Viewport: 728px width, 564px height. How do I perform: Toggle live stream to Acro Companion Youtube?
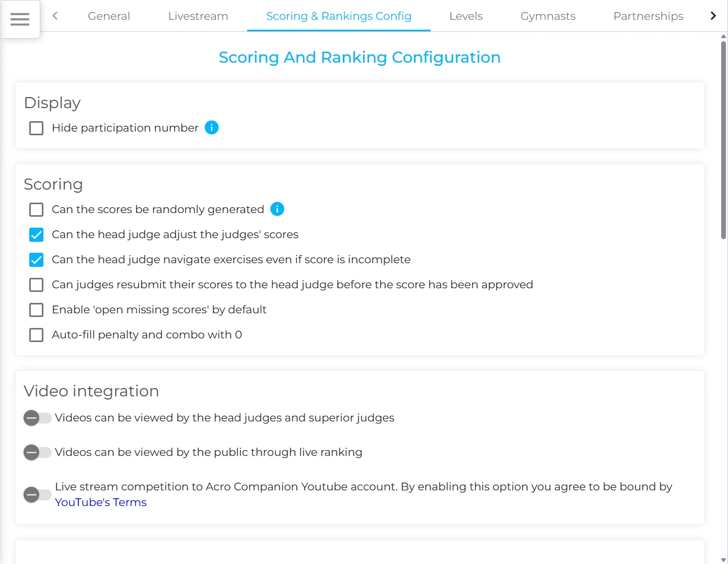click(x=38, y=495)
